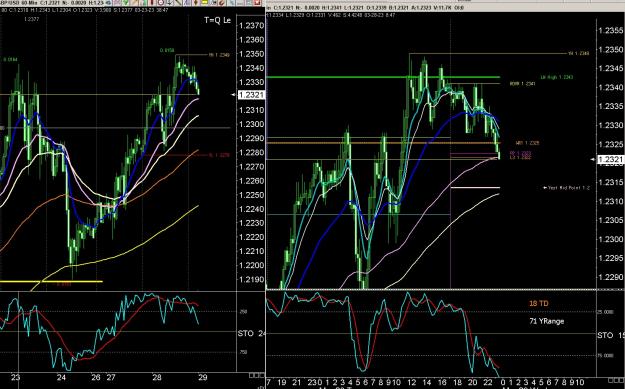The height and width of the screenshot is (389, 625).
Task: Click date 23 on the 60 Min time axis
Action: [15, 377]
